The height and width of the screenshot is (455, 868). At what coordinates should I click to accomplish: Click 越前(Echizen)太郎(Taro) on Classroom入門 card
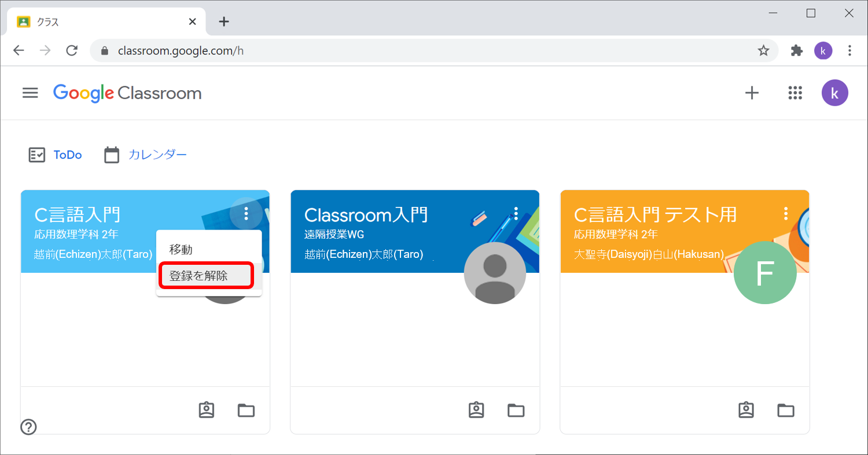tap(363, 254)
